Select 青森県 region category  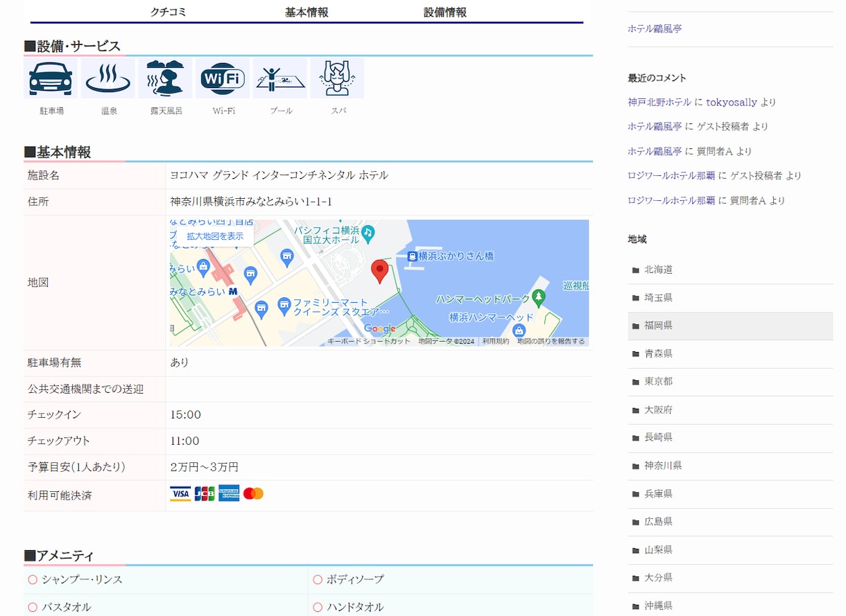(x=658, y=354)
